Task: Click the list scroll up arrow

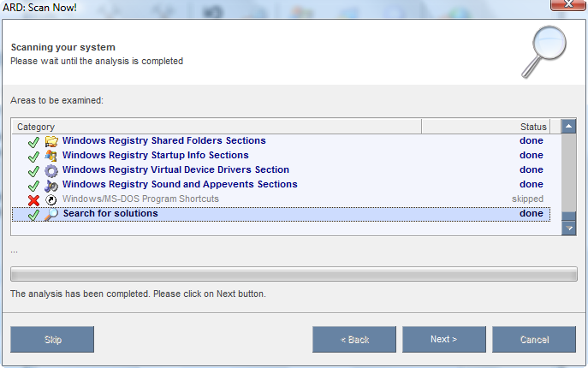Action: point(568,127)
